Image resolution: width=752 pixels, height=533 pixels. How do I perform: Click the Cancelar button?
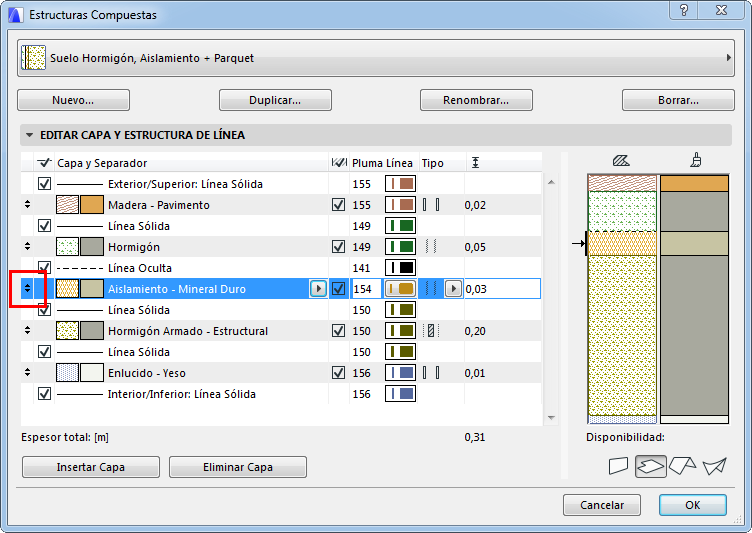click(x=602, y=505)
